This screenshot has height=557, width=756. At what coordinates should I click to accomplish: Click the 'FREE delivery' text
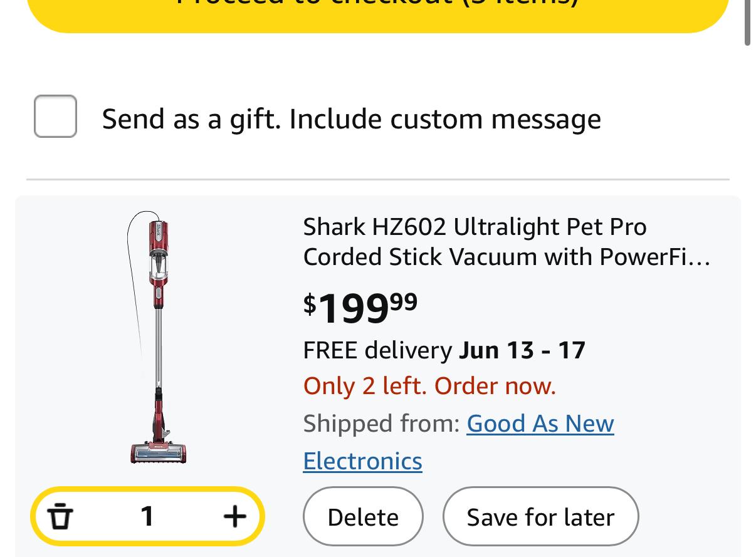[377, 350]
